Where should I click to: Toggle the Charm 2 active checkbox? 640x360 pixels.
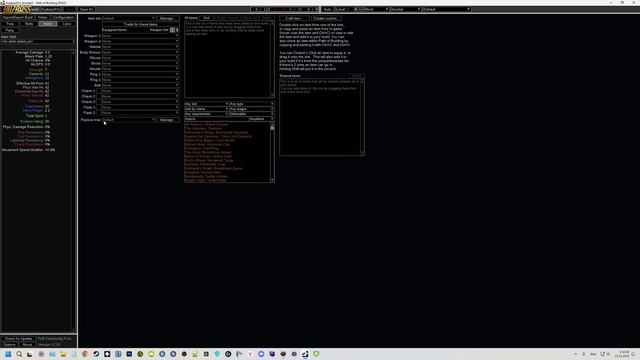click(x=98, y=96)
